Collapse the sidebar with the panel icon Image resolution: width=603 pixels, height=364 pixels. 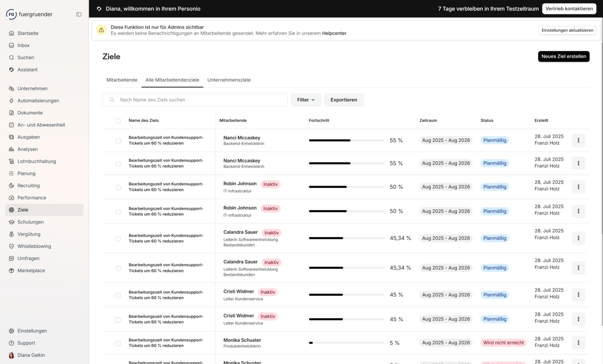(x=79, y=14)
